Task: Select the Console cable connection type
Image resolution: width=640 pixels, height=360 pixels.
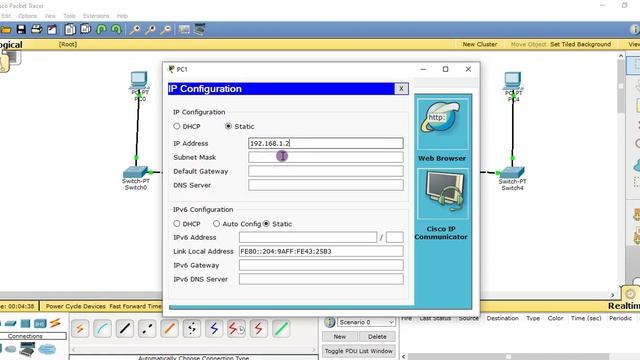Action: [102, 329]
